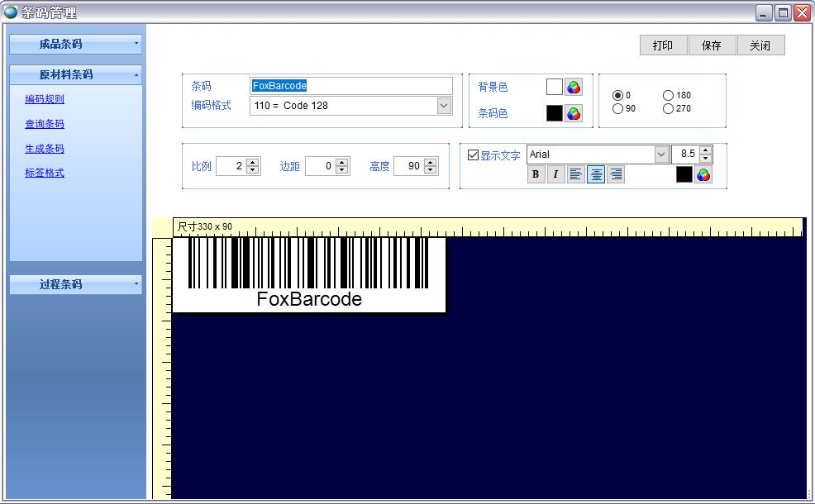The height and width of the screenshot is (504, 815).
Task: Uncheck the 显示文字 checkbox
Action: tap(474, 155)
